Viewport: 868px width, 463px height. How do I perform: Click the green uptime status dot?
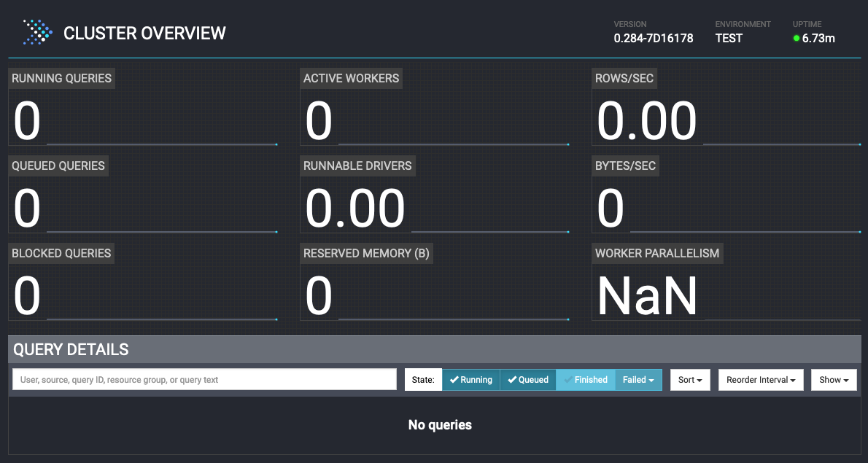797,39
